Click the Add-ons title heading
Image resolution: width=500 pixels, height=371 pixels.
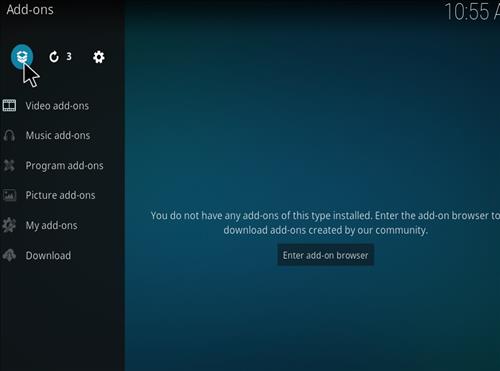click(30, 10)
